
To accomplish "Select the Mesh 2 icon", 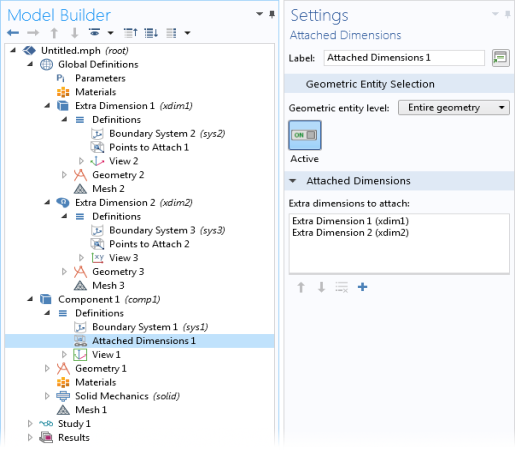I will click(80, 189).
